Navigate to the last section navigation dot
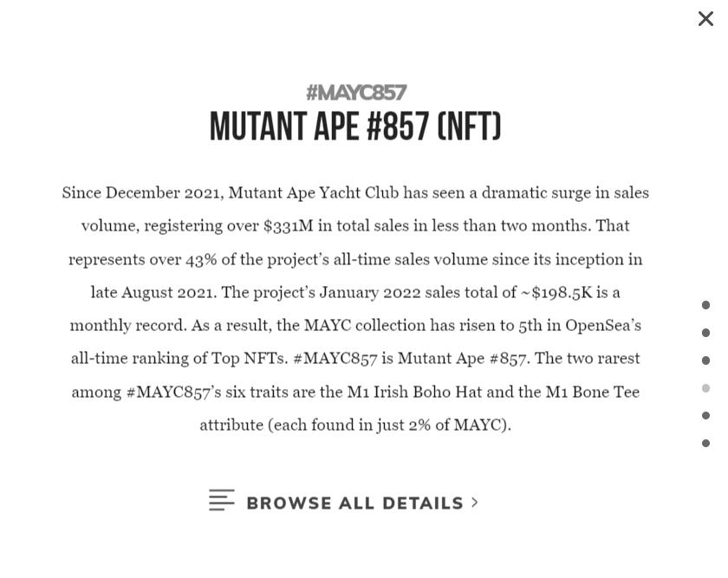The height and width of the screenshot is (578, 728). coord(705,444)
